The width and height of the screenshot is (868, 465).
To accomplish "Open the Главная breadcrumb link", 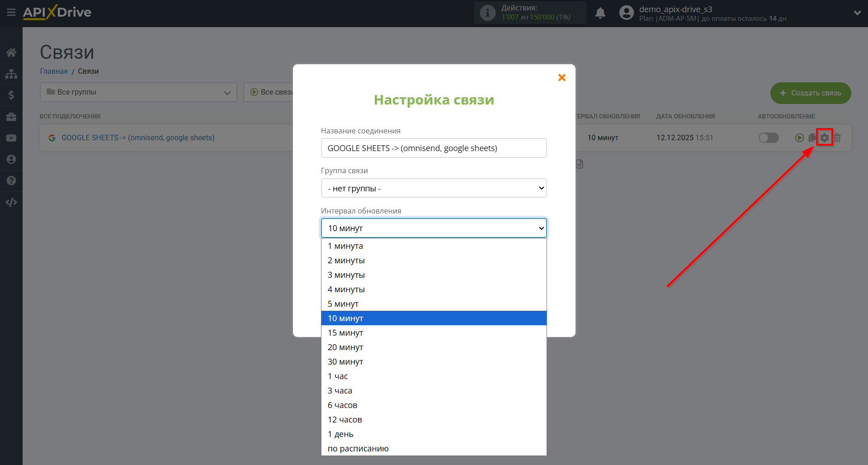I will [53, 71].
